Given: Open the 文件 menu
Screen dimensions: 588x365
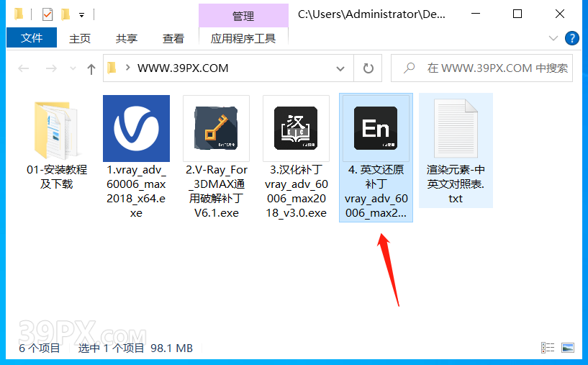Looking at the screenshot, I should 32,37.
